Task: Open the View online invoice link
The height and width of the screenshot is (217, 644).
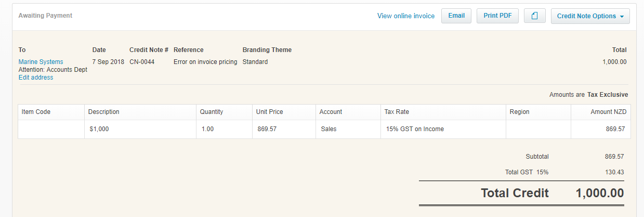Action: click(406, 16)
